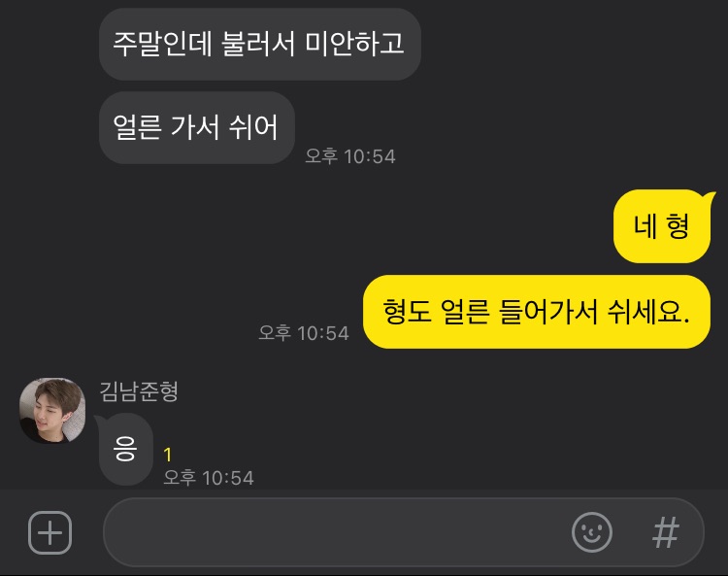Select the '얼른 가서 쉬어' message bubble
This screenshot has width=728, height=576.
[x=197, y=128]
